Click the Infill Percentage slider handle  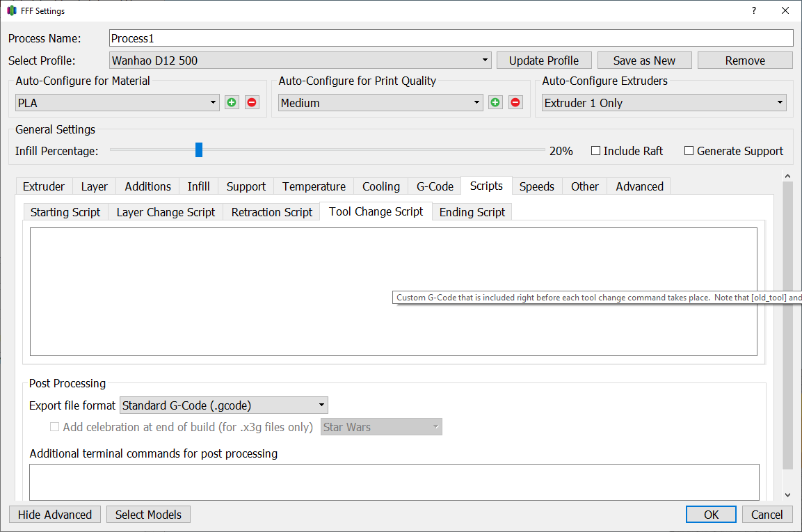pos(199,150)
